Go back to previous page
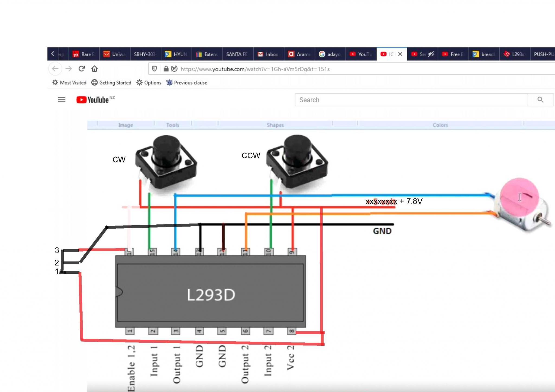The height and width of the screenshot is (392, 555). click(55, 69)
